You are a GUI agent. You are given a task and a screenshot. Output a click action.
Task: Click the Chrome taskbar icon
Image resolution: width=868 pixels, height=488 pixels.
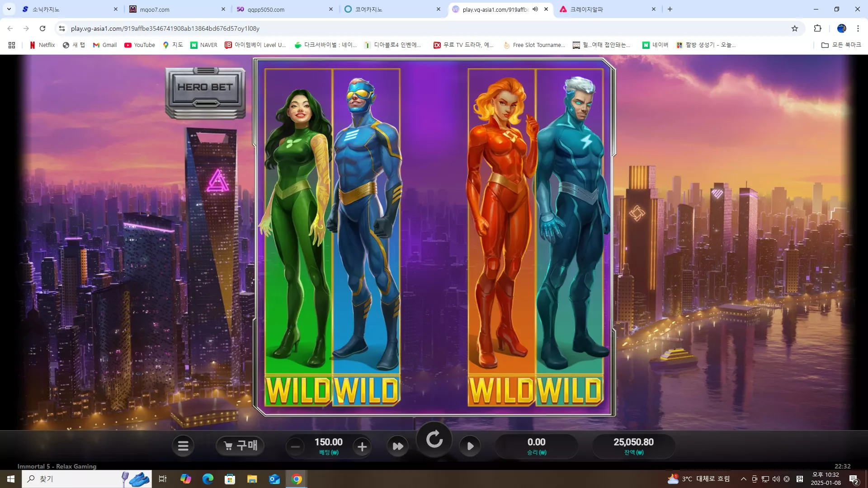tap(297, 479)
